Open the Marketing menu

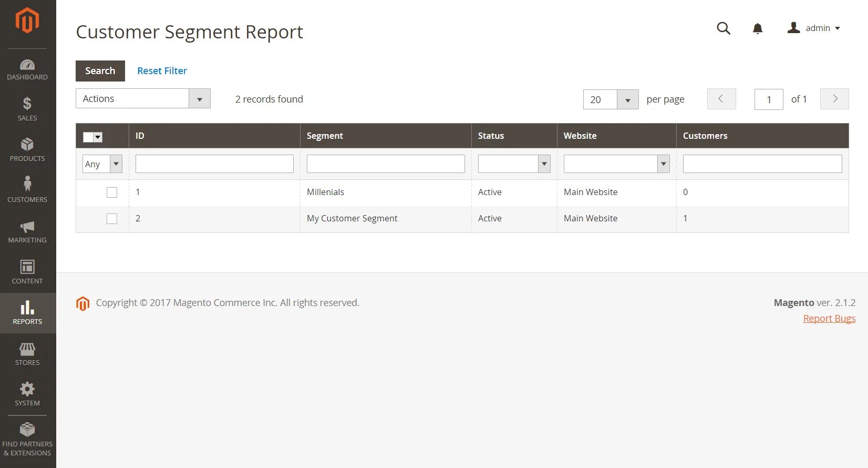point(27,231)
